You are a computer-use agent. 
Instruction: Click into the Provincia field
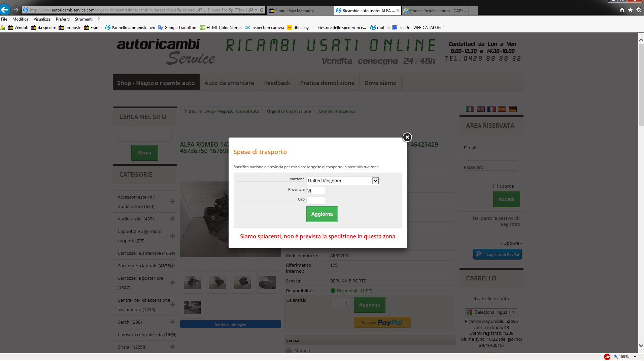pyautogui.click(x=316, y=191)
